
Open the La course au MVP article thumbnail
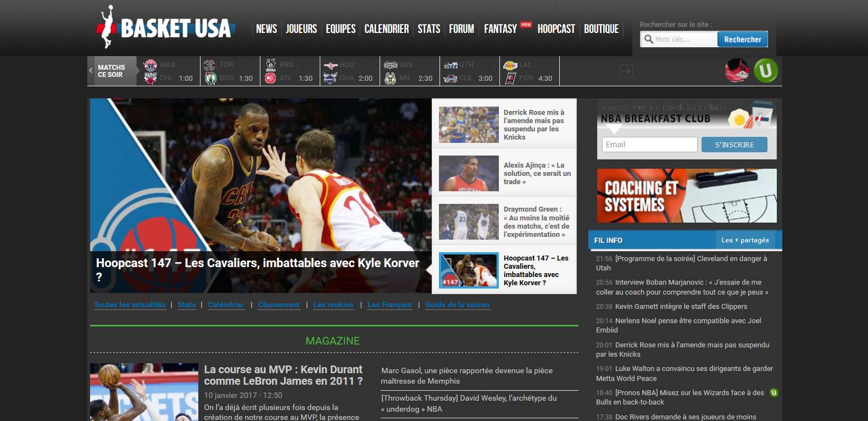pos(144,392)
